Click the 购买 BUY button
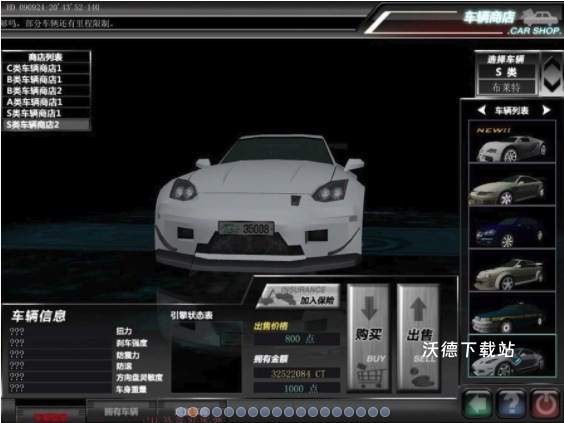The image size is (564, 423). (369, 337)
